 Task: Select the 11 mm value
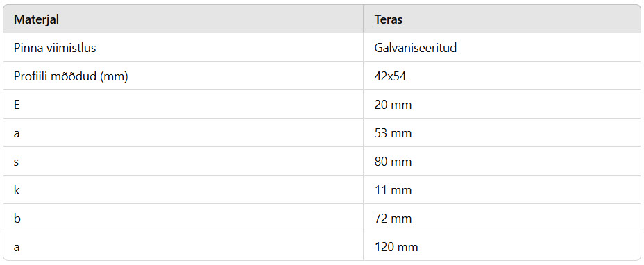393,190
